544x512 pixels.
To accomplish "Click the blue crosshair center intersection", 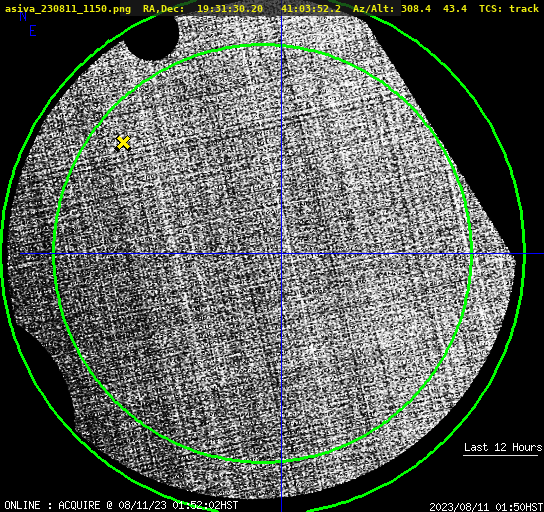I will 281,254.
